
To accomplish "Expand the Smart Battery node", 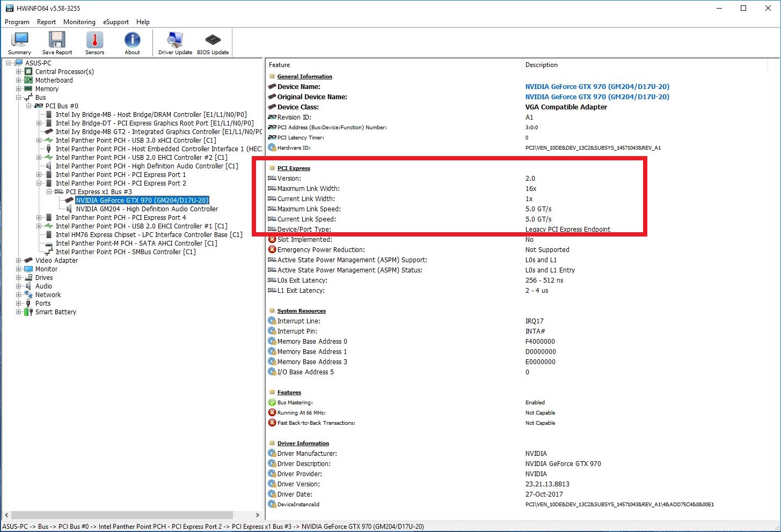I will (x=18, y=312).
